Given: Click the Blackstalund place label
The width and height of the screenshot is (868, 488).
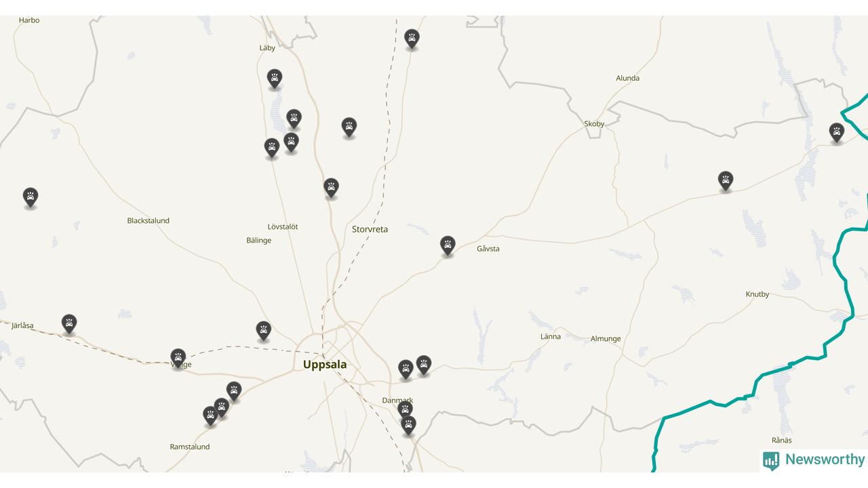Looking at the screenshot, I should click(x=149, y=221).
